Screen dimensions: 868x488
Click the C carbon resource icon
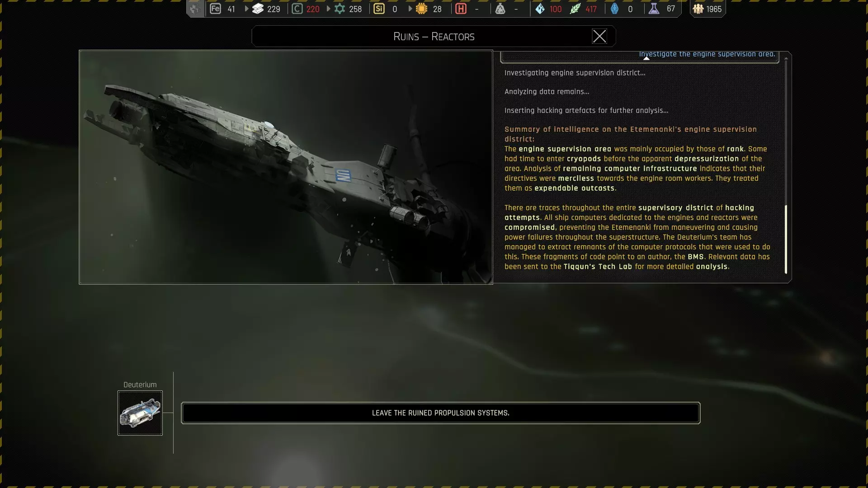coord(297,9)
